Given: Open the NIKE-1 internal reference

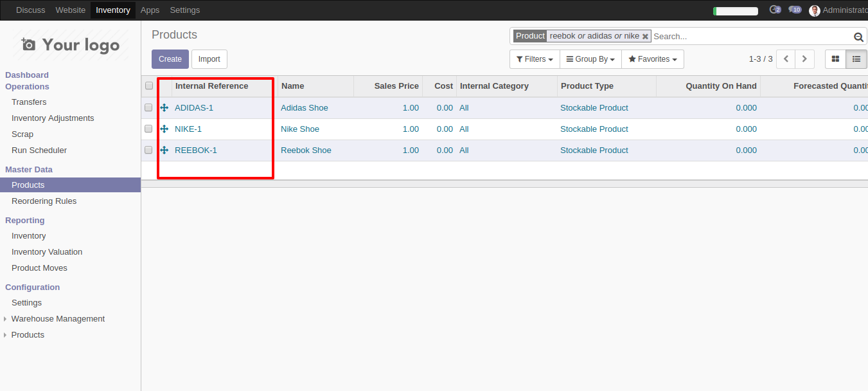Looking at the screenshot, I should (x=188, y=129).
